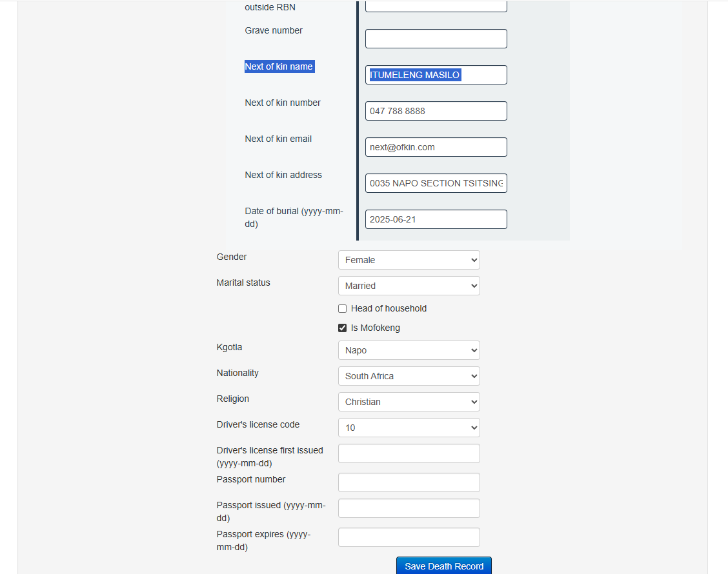The height and width of the screenshot is (574, 728).
Task: Select the Next of kin address field
Action: [x=436, y=183]
